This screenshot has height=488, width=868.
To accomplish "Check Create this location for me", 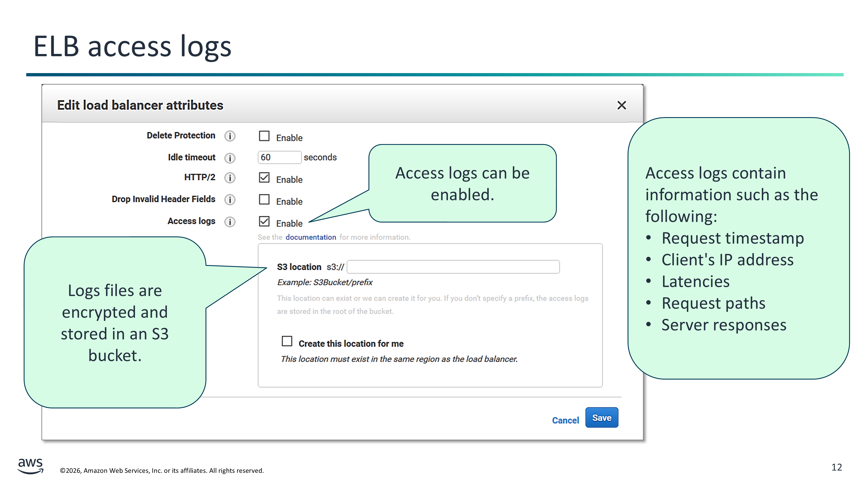I will 287,341.
